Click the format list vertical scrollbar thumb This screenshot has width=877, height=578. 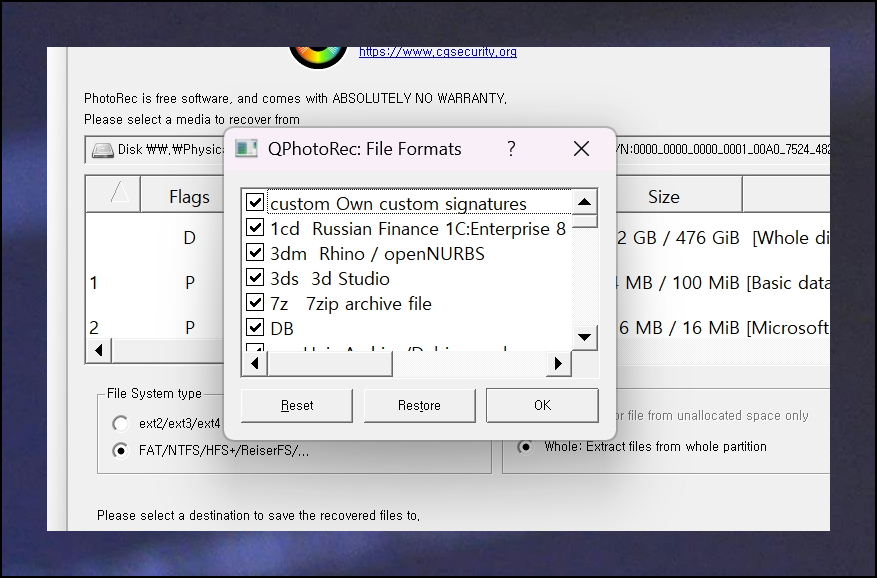(584, 221)
